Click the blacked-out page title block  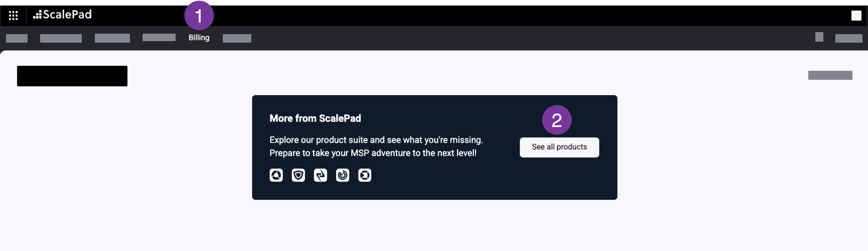point(72,76)
